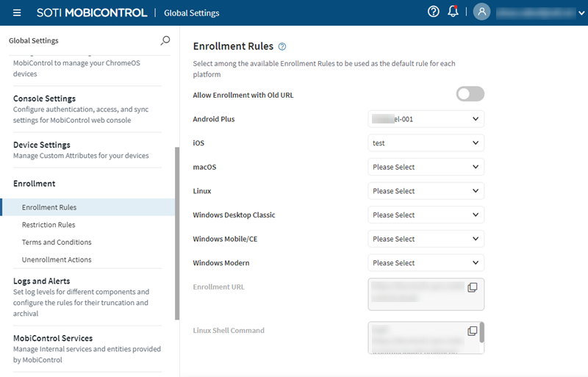Image resolution: width=588 pixels, height=377 pixels.
Task: Open the hamburger main menu
Action: pos(17,12)
